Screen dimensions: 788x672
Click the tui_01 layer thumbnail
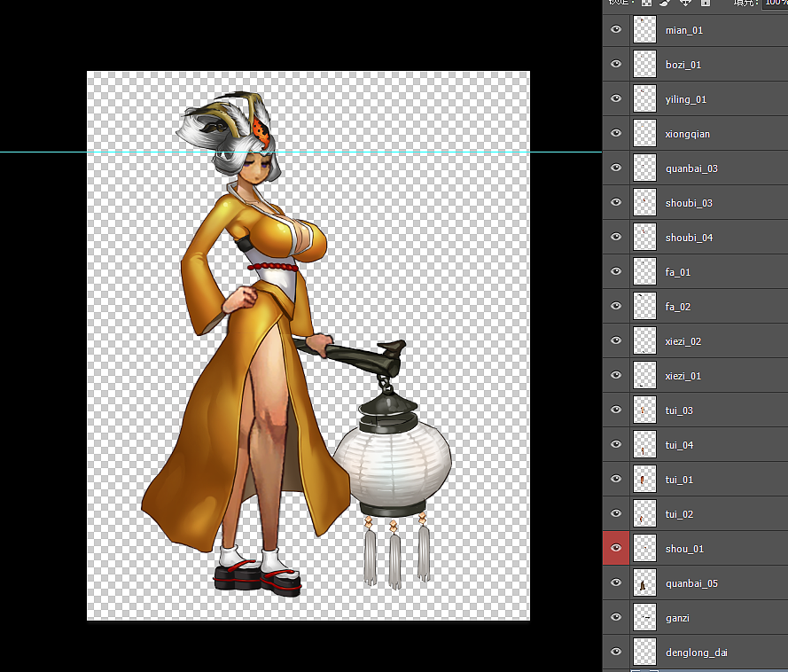[644, 480]
